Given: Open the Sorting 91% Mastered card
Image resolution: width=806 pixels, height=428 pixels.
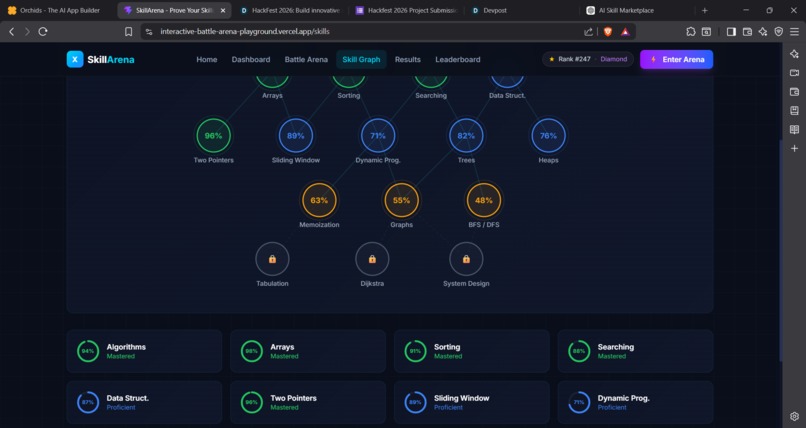Looking at the screenshot, I should (x=471, y=351).
